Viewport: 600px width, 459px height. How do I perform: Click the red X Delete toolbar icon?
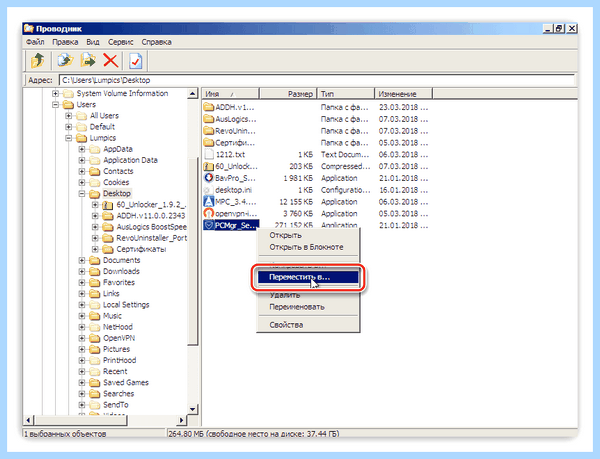click(x=111, y=60)
